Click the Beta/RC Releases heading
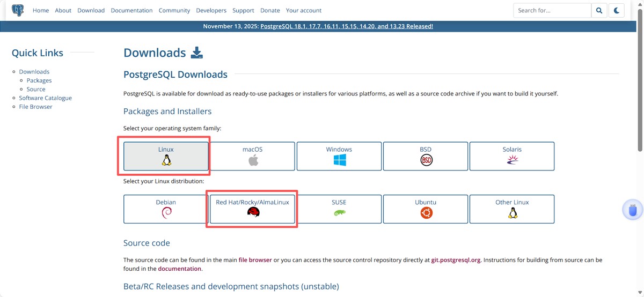 (x=231, y=287)
